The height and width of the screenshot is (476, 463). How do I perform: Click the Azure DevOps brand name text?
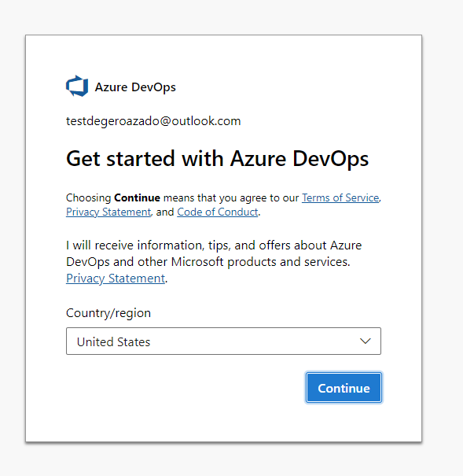[x=135, y=87]
